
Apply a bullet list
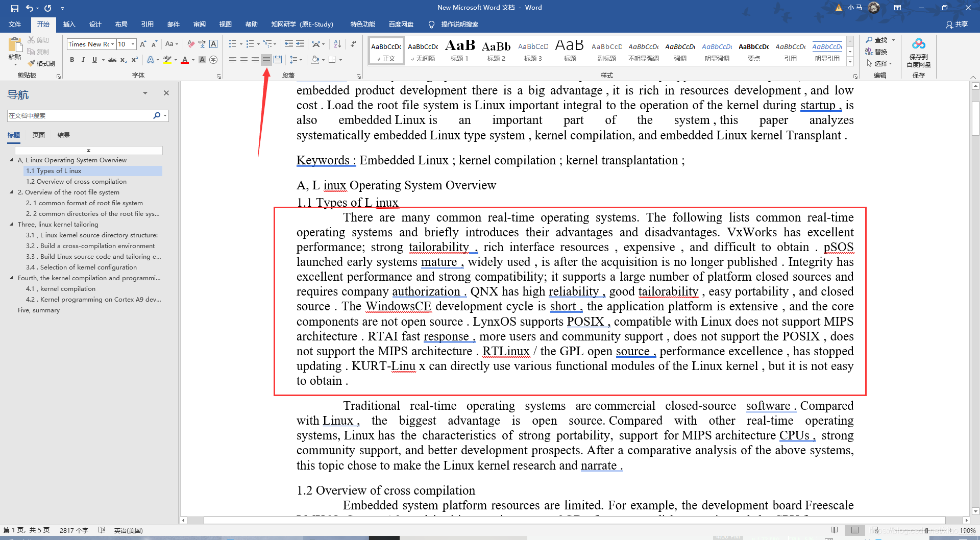point(232,44)
